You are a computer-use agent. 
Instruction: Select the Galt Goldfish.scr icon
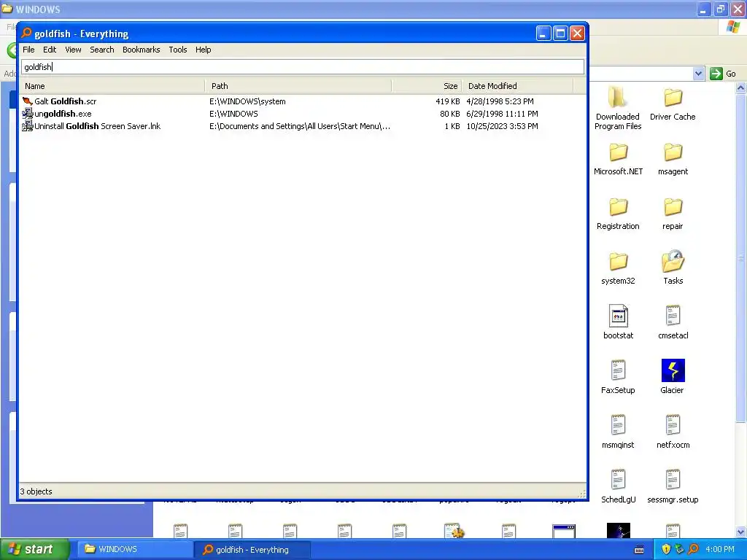[x=28, y=101]
